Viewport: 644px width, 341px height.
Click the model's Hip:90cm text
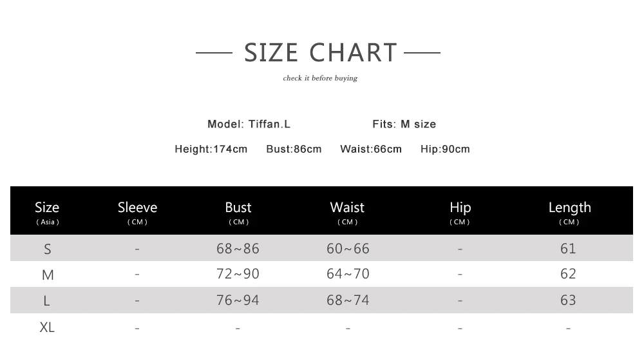(445, 149)
